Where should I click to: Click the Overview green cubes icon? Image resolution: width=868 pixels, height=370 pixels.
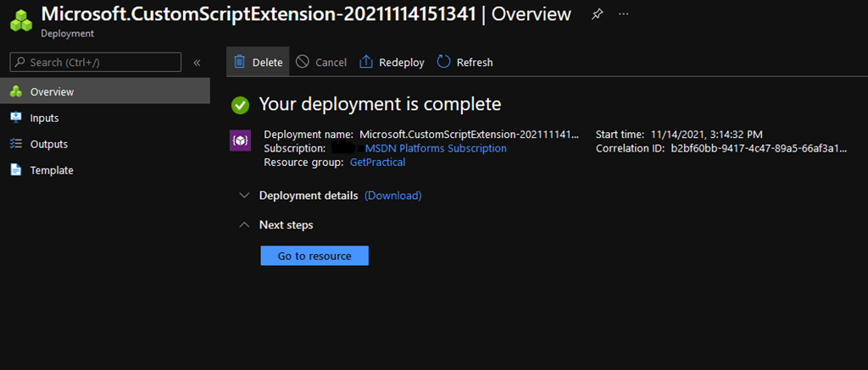(16, 91)
